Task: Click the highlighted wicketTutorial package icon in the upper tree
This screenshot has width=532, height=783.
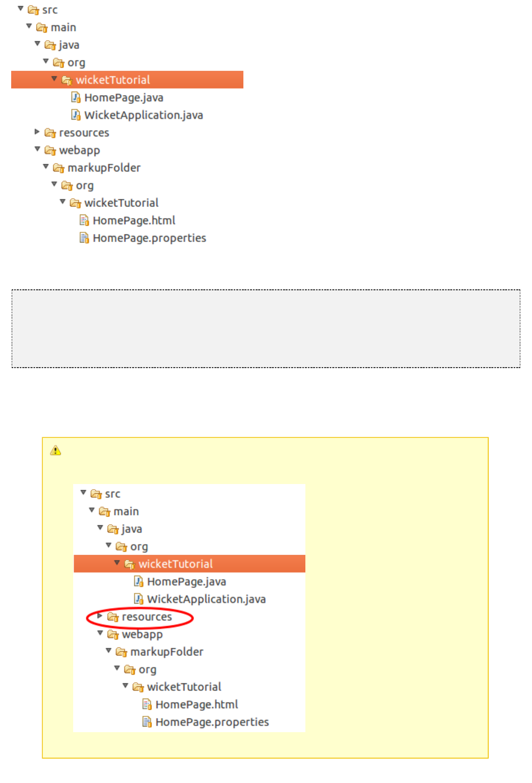Action: tap(67, 80)
